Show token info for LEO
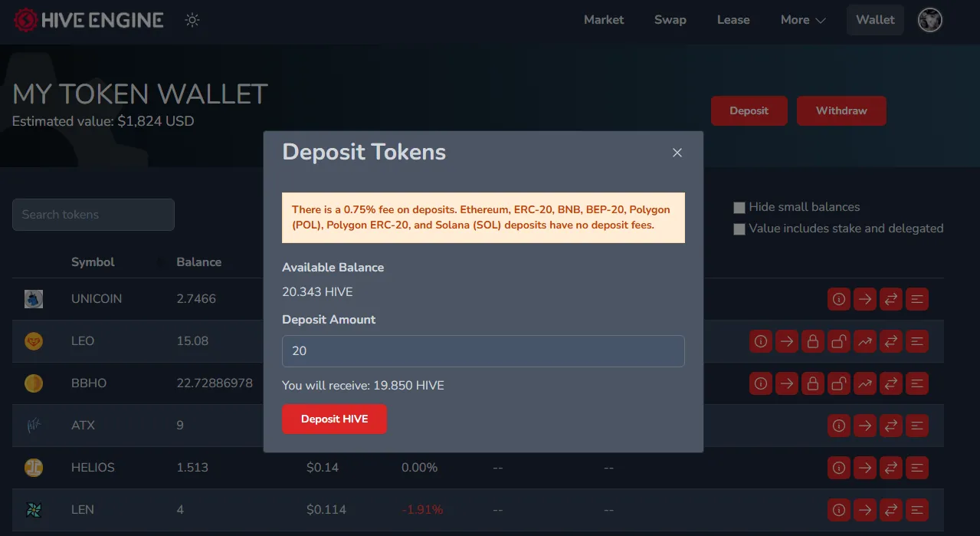980x536 pixels. click(761, 341)
